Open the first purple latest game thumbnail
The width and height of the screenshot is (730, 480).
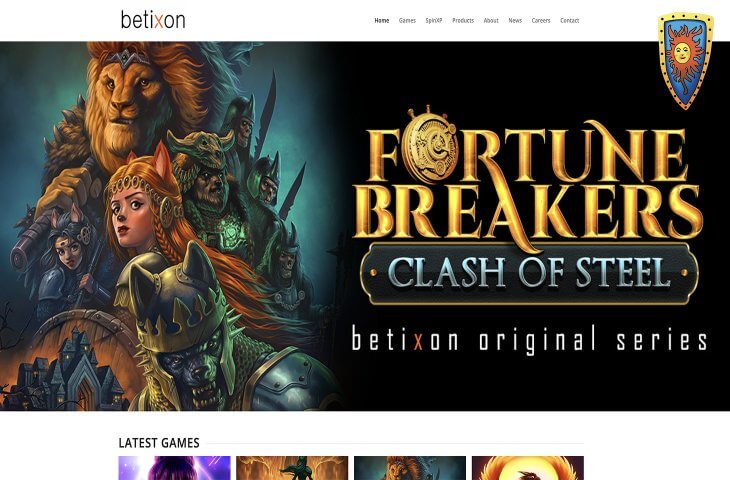pyautogui.click(x=175, y=468)
